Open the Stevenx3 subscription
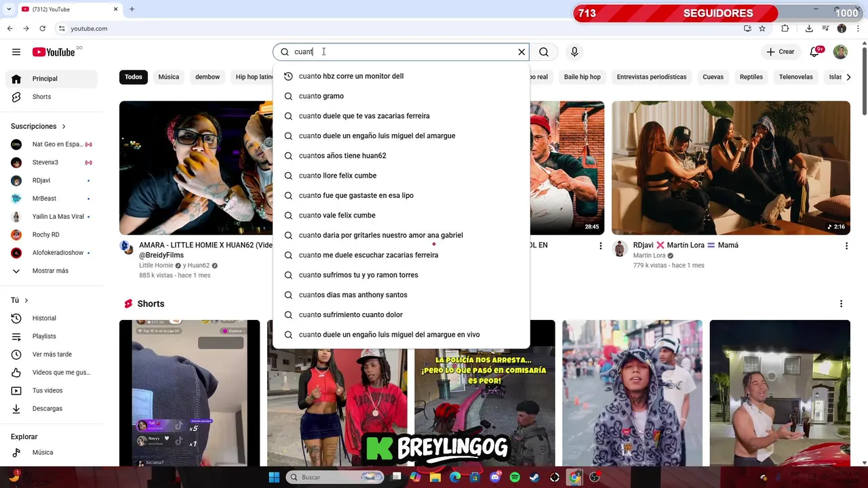868x488 pixels. pos(52,163)
